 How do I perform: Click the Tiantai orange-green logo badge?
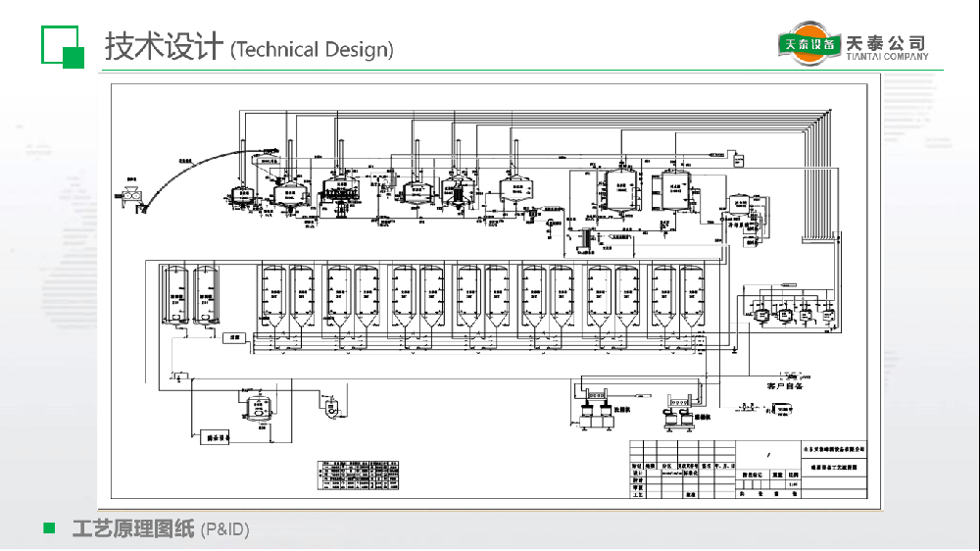(x=808, y=43)
